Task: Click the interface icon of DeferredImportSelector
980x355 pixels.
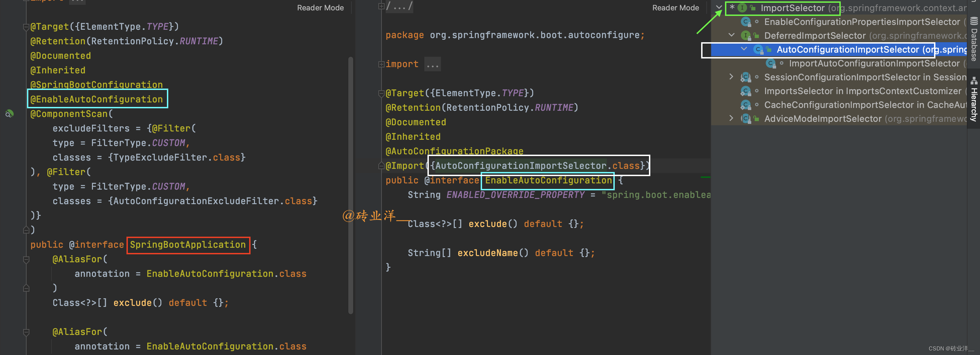Action: (746, 36)
